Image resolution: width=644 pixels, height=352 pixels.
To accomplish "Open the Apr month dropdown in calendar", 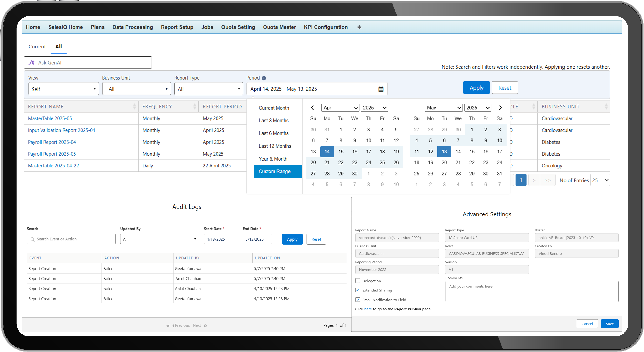I will (340, 108).
